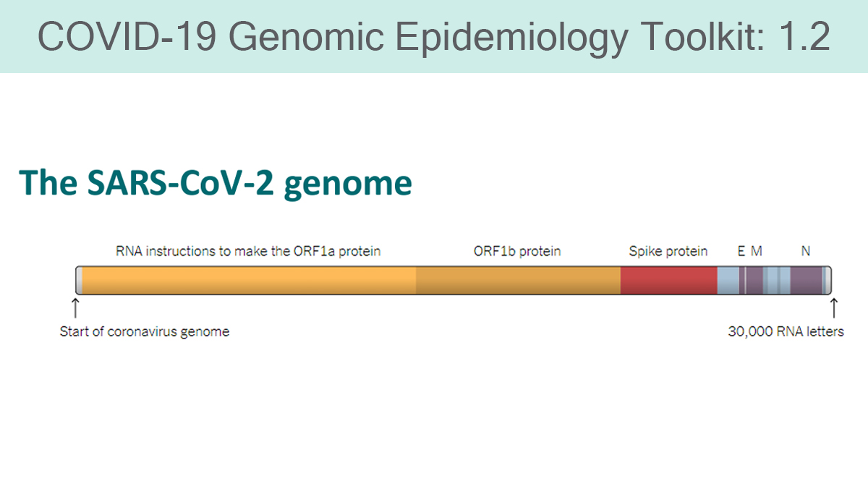Click the 'Start of coronavirus genome' caption
The width and height of the screenshot is (868, 489).
click(145, 333)
